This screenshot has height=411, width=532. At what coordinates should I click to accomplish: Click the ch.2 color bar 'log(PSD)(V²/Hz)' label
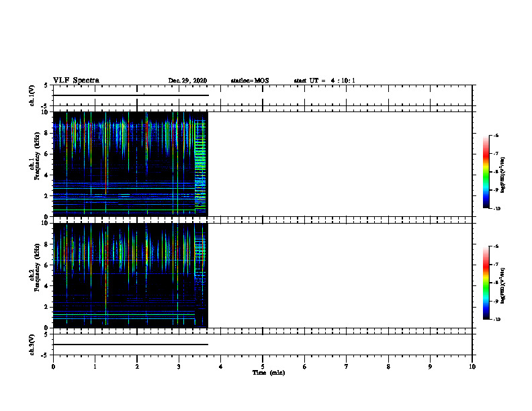pos(503,286)
